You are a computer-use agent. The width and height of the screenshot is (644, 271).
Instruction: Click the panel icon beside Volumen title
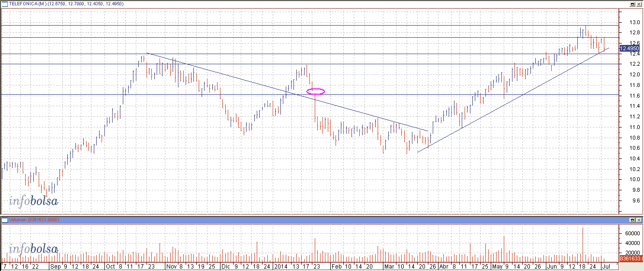[x=4, y=220]
